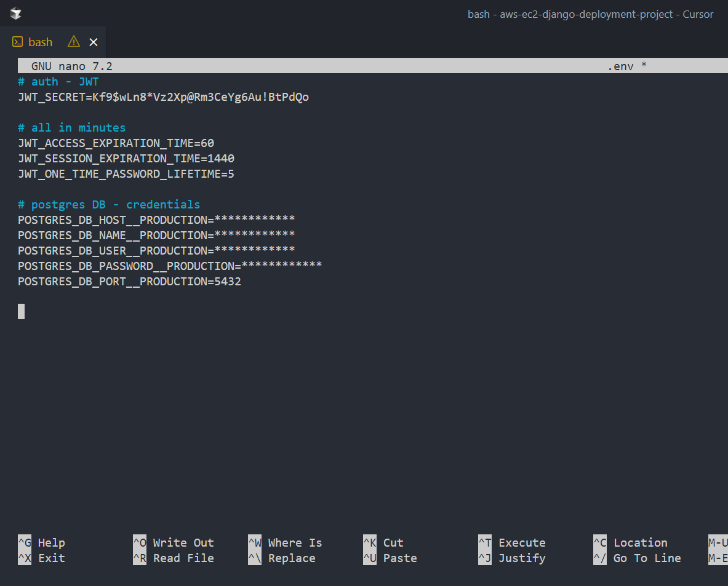Click the warning triangle icon on bash tab
This screenshot has width=728, height=586.
(74, 41)
